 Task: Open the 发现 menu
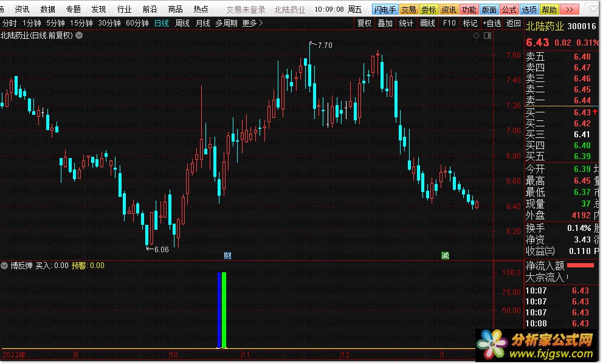click(98, 9)
